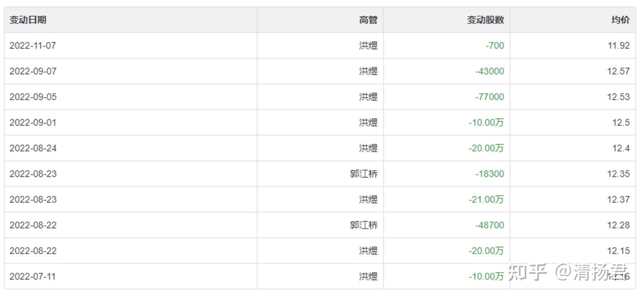The image size is (644, 298).
Task: Open 郭江桥 in the -18300 row
Action: point(364,174)
